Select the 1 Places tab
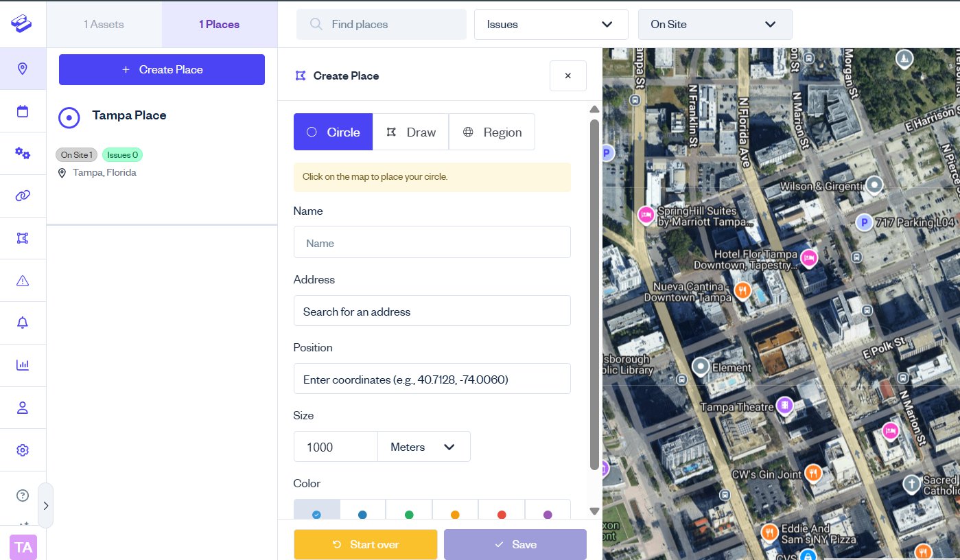Viewport: 960px width, 560px height. (x=220, y=24)
